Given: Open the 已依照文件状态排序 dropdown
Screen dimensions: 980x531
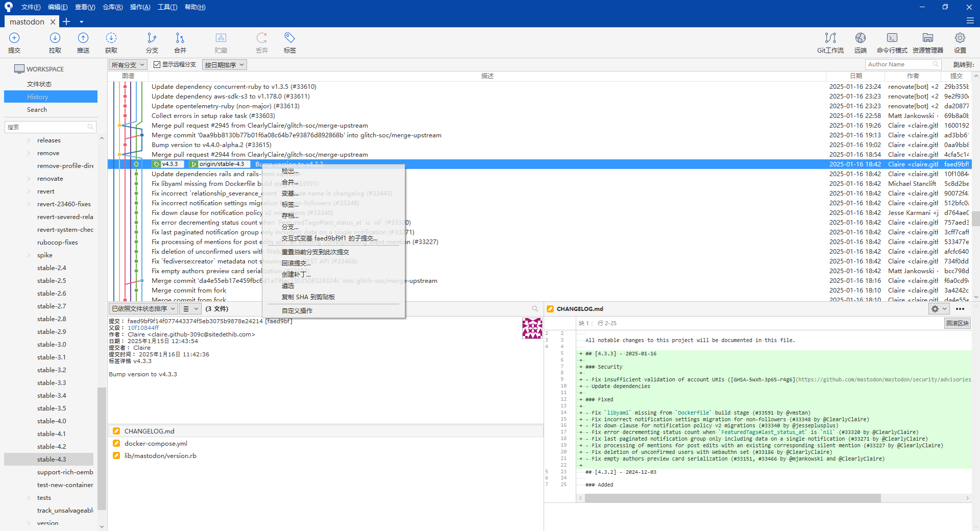Looking at the screenshot, I should point(143,309).
